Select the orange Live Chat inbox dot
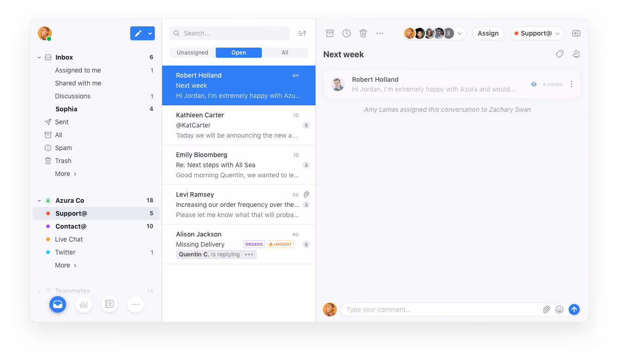Viewport: 619px width, 364px height. click(x=48, y=239)
